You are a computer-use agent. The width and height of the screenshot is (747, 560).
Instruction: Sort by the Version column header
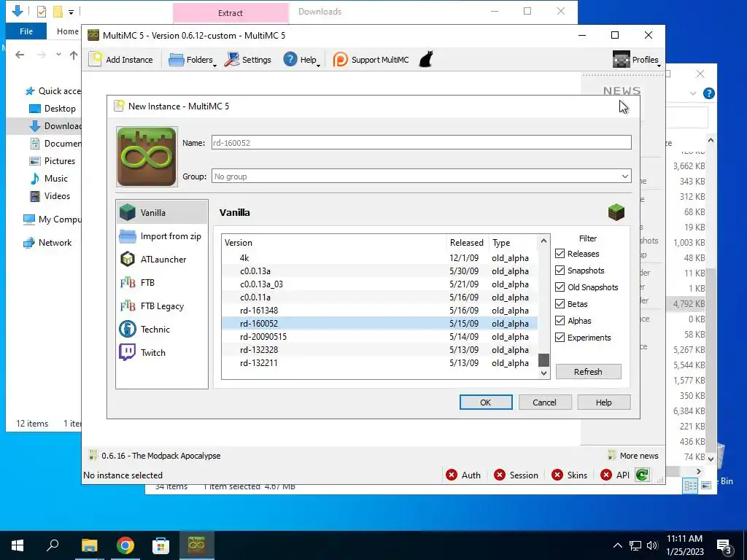[x=334, y=242]
